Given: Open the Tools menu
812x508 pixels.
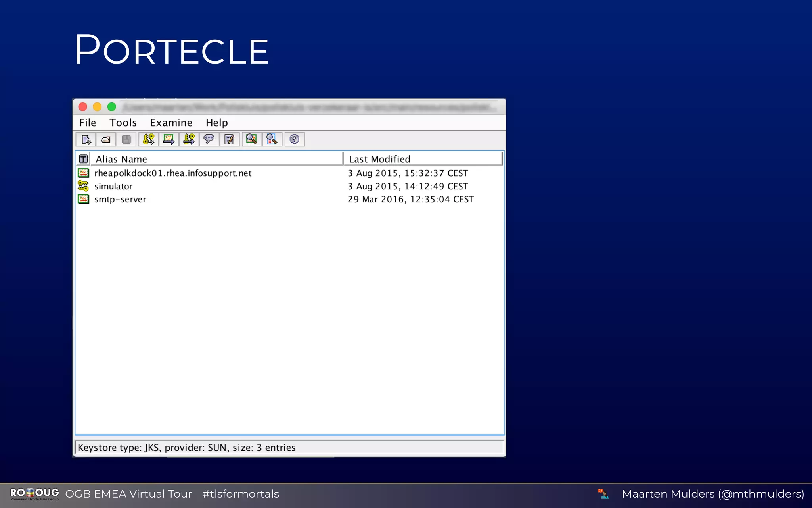Looking at the screenshot, I should 123,123.
